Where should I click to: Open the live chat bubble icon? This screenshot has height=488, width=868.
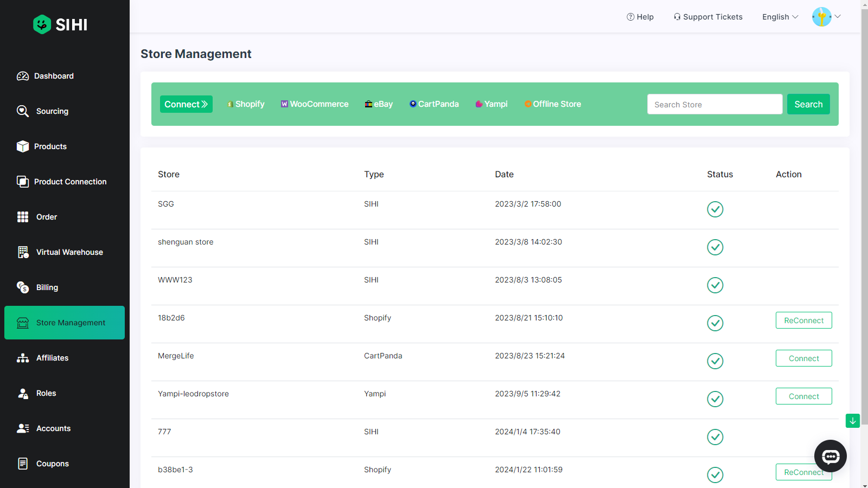(x=830, y=456)
